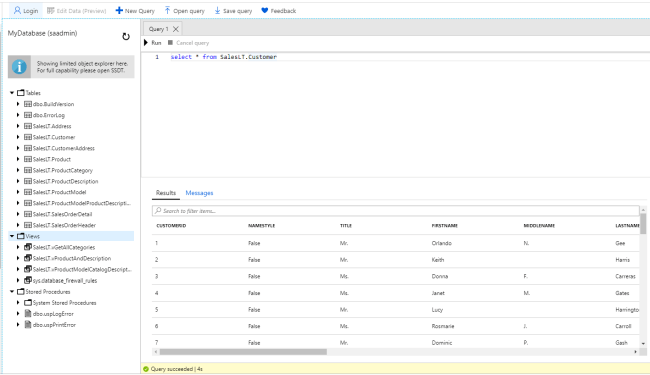
Task: Select SalesLT.SalesOrderDetail in the tree
Action: [63, 214]
